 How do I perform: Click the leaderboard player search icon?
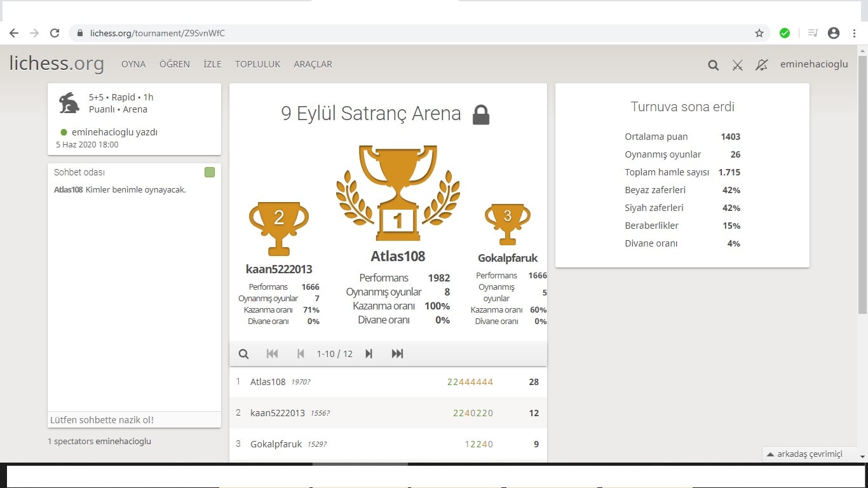point(243,354)
